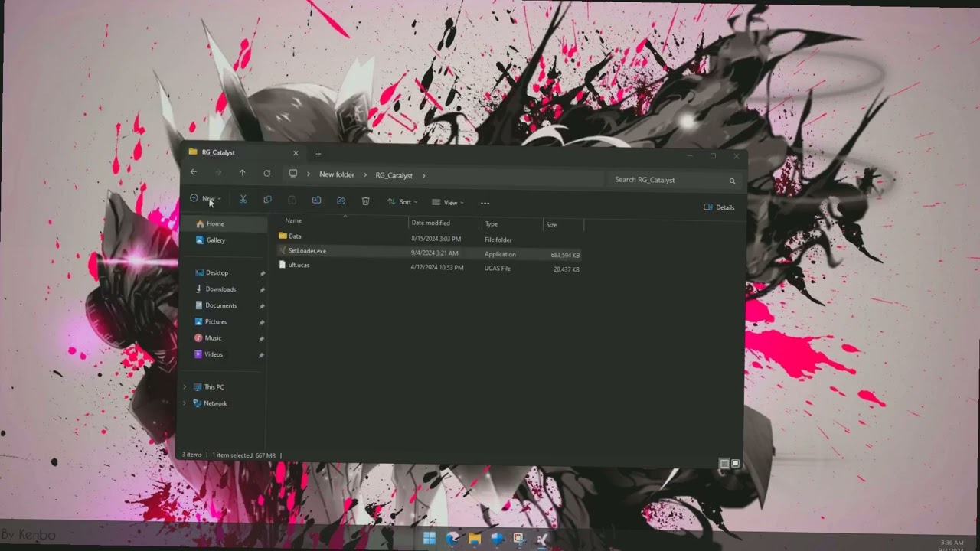Click the search magnifier icon
Viewport: 980px width, 551px height.
(732, 181)
